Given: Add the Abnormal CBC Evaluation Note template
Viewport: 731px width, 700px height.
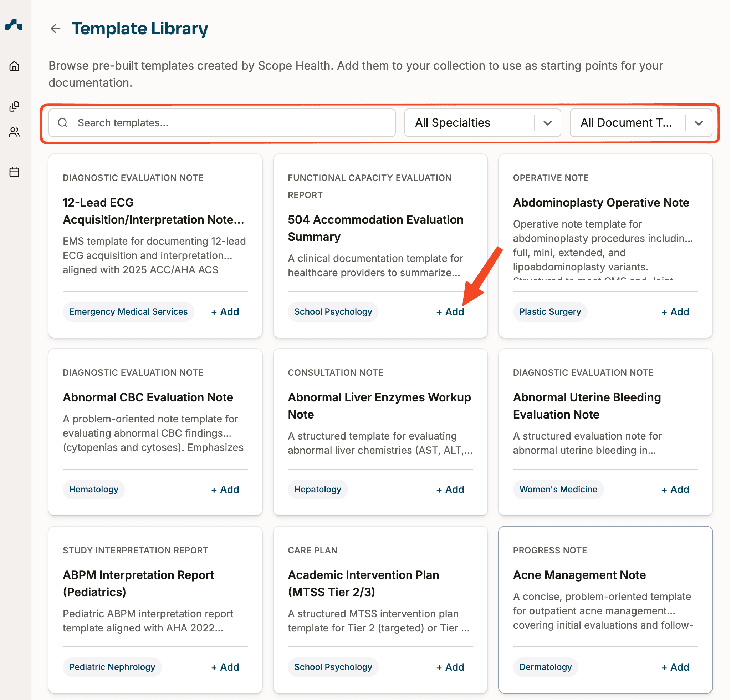Looking at the screenshot, I should 225,490.
